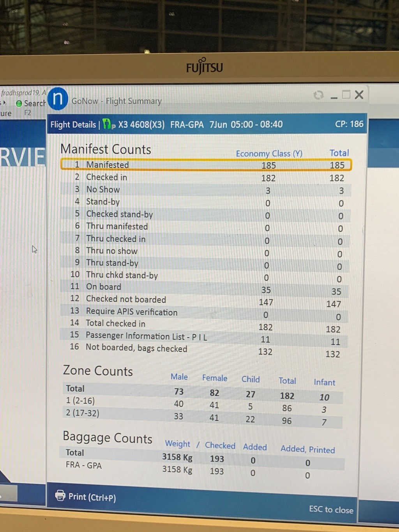The height and width of the screenshot is (532, 399).
Task: Select zone 1 (2-16) row
Action: 203,405
